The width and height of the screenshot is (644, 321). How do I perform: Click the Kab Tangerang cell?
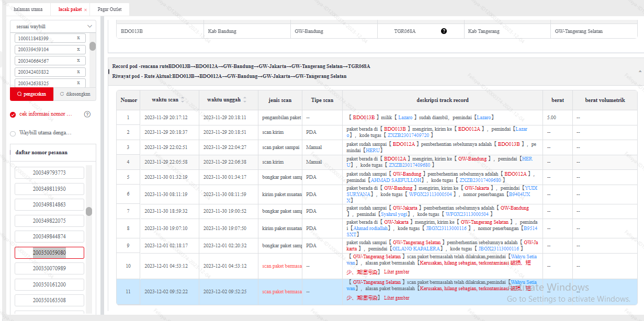(506, 31)
